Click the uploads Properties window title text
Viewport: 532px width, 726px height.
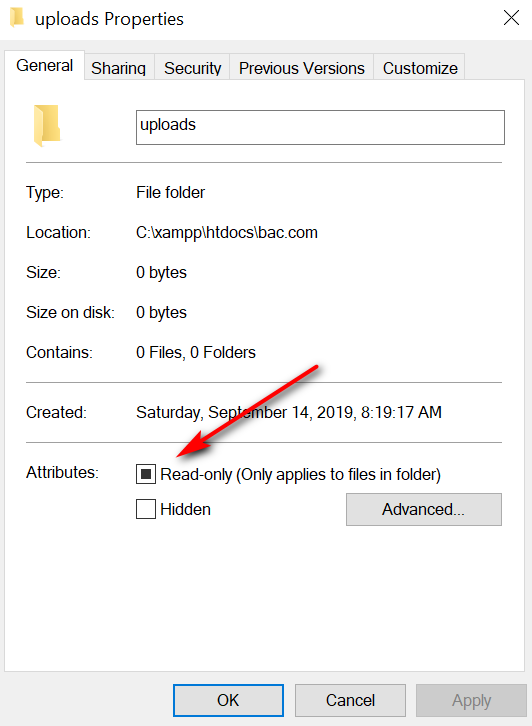pos(109,19)
